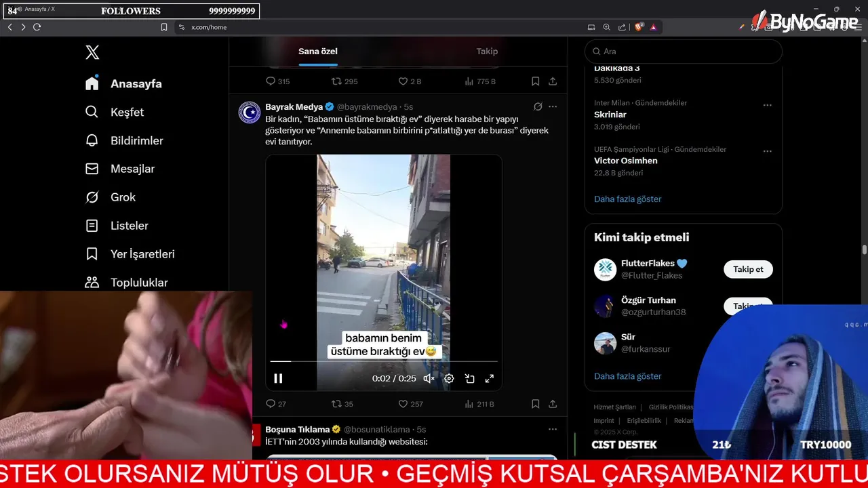Image resolution: width=868 pixels, height=488 pixels.
Task: Reply to upper post with 315 comments
Action: [277, 81]
